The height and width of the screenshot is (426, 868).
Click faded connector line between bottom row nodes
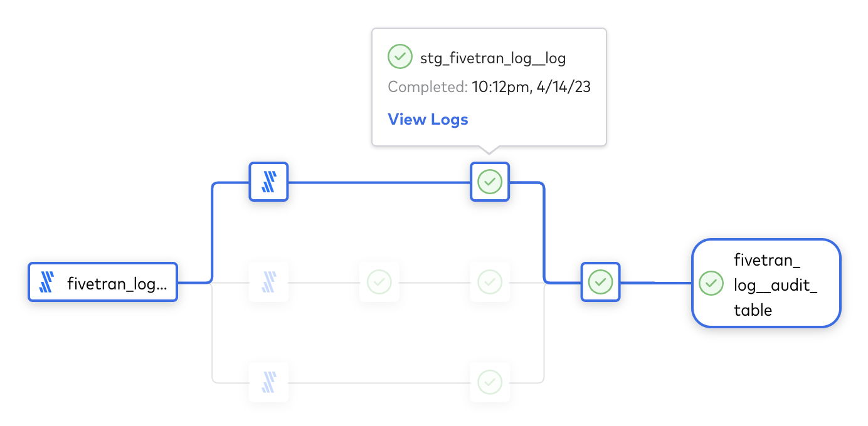click(379, 382)
